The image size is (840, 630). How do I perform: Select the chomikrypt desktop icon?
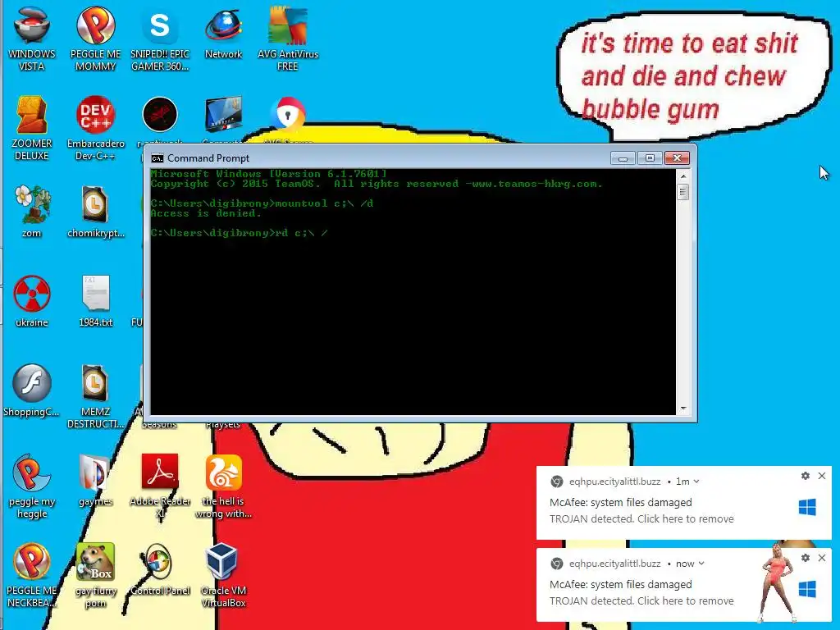[95, 212]
